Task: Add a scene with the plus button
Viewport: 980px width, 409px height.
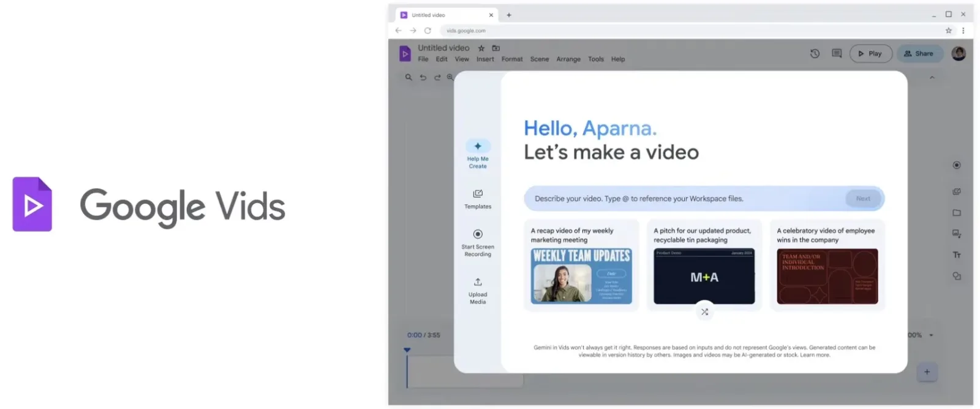Action: click(x=927, y=372)
